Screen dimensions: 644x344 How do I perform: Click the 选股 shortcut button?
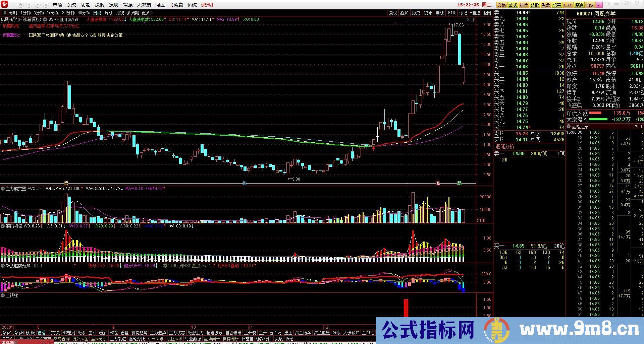coord(535,5)
